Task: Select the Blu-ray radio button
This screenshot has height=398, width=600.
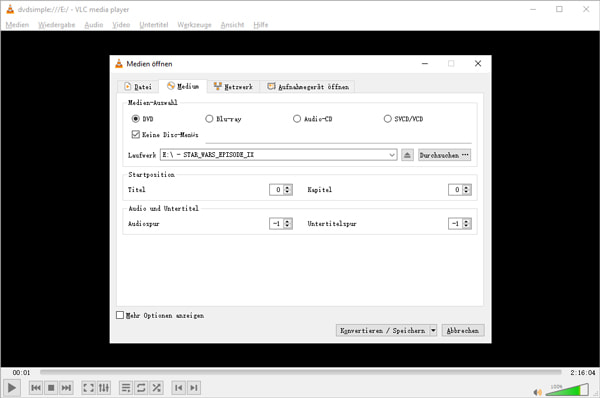Action: point(209,119)
